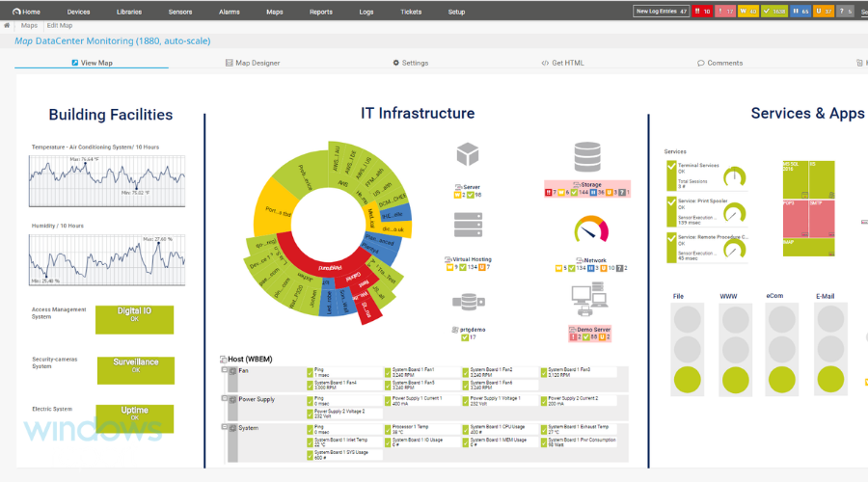This screenshot has height=482, width=868.
Task: Collapse the Power Supply sensor group
Action: tap(225, 397)
